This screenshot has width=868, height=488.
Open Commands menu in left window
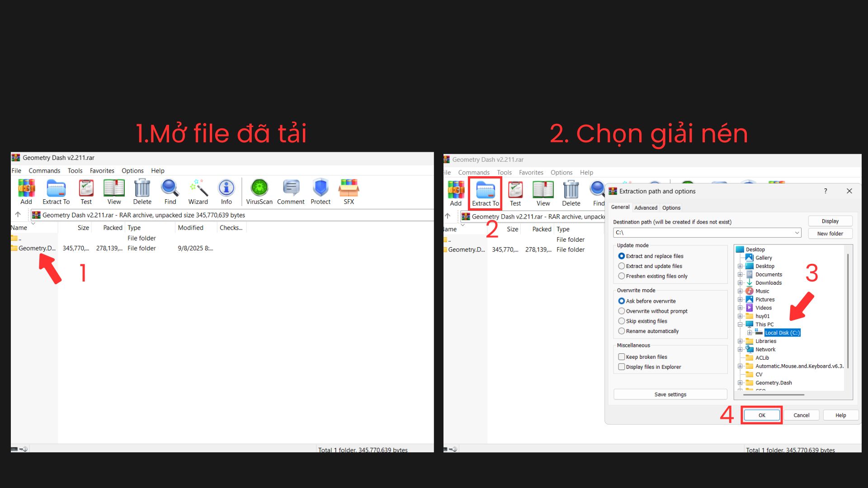click(x=44, y=170)
